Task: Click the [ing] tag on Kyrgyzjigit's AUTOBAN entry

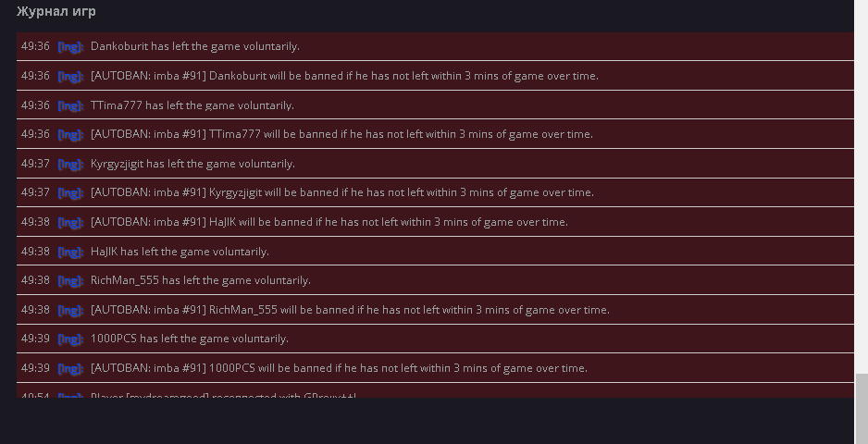Action: click(x=71, y=192)
